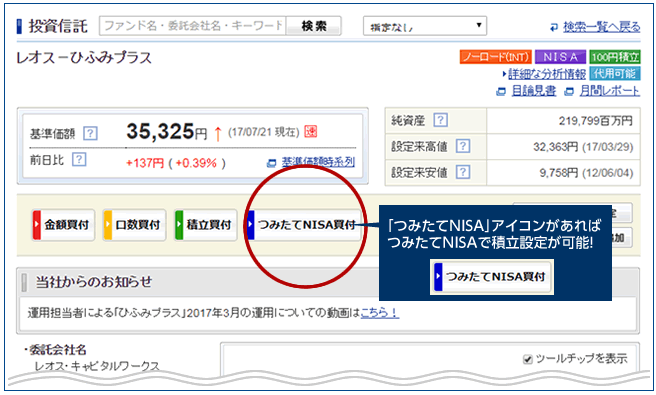Open the 指定なし dropdown
The height and width of the screenshot is (395, 656).
pos(425,26)
